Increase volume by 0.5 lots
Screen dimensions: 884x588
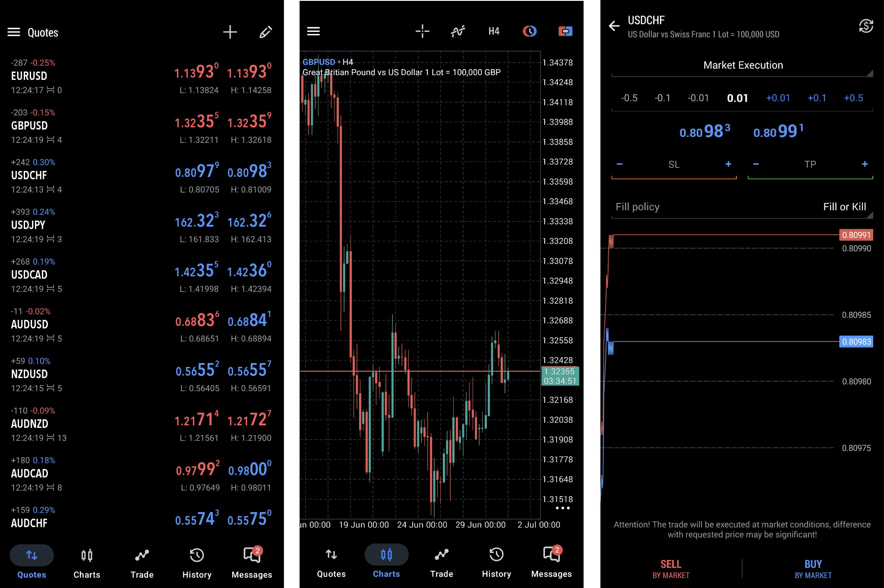[x=853, y=98]
